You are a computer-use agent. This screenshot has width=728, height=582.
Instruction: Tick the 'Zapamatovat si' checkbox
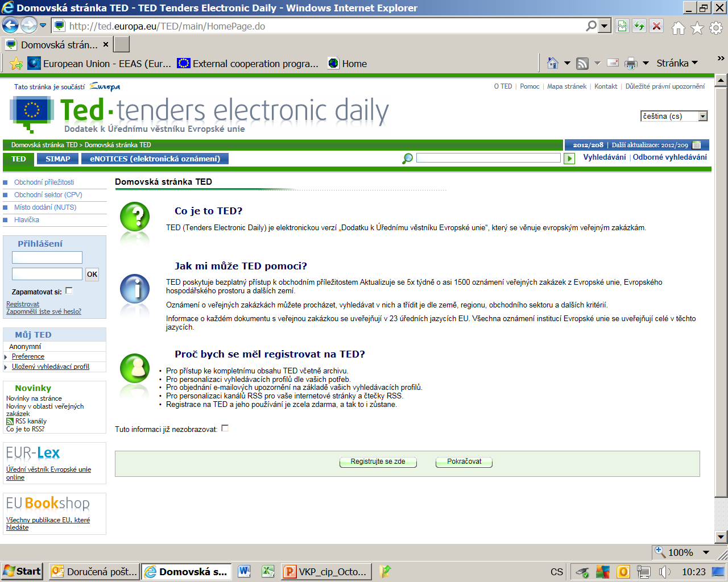click(69, 291)
